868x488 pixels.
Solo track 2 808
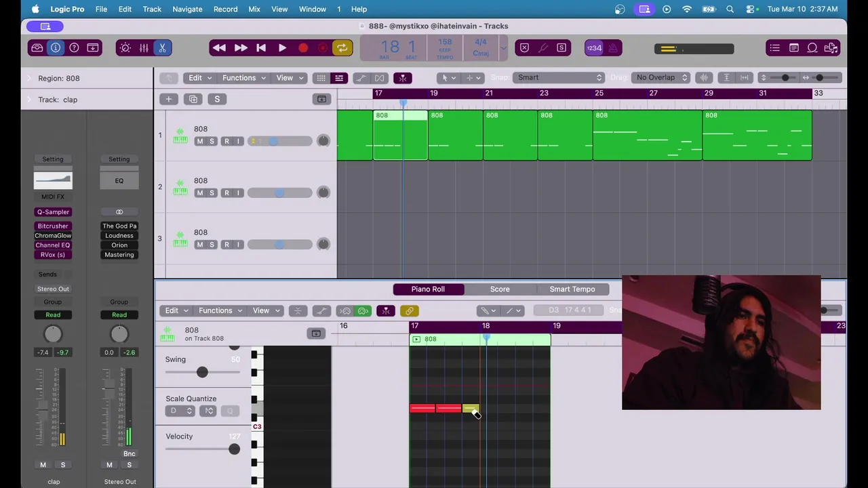click(212, 193)
